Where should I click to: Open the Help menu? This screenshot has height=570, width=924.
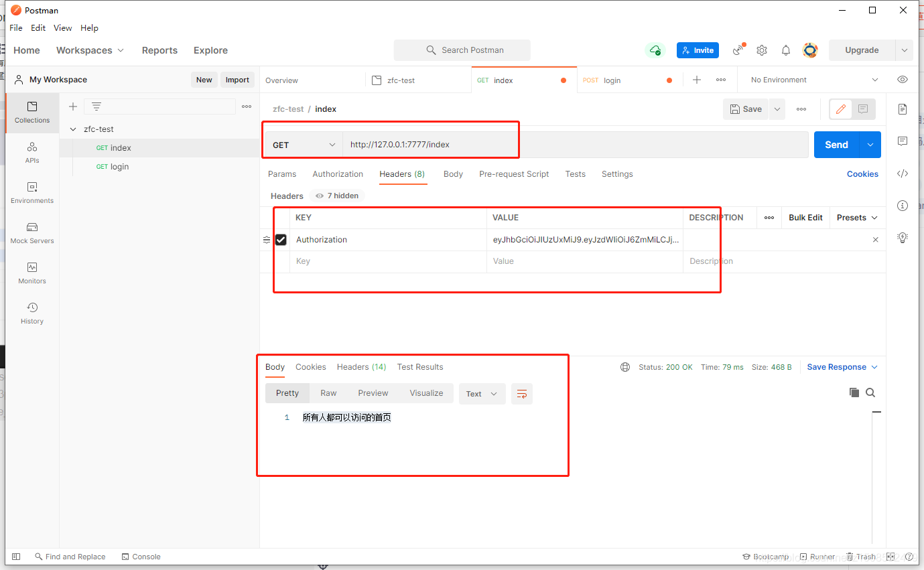pyautogui.click(x=89, y=28)
